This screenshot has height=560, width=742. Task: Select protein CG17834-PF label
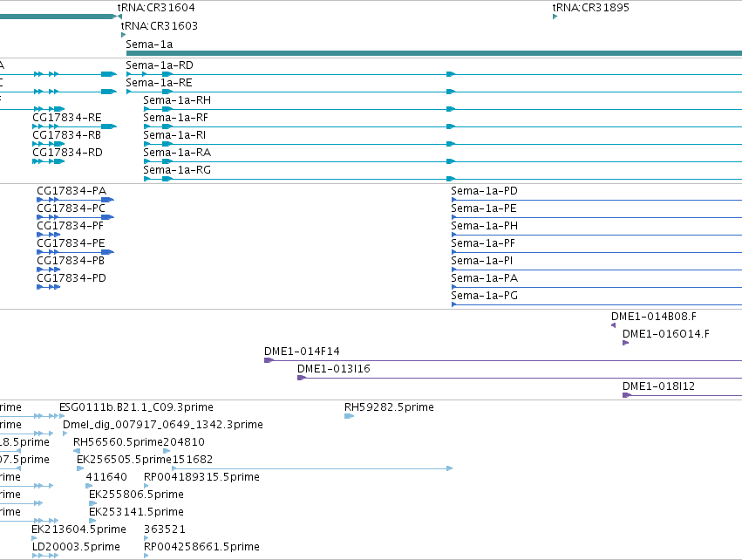pyautogui.click(x=70, y=226)
